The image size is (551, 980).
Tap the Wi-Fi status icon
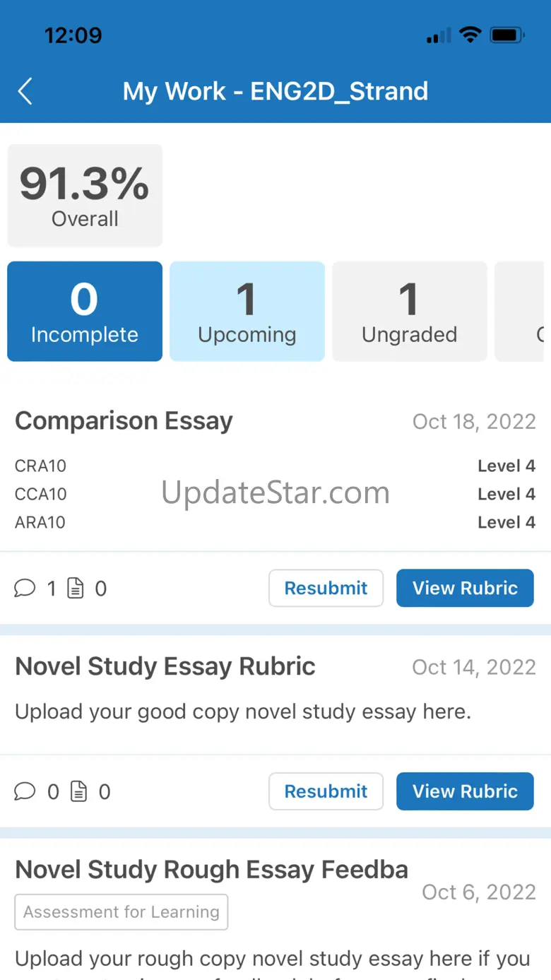click(469, 35)
